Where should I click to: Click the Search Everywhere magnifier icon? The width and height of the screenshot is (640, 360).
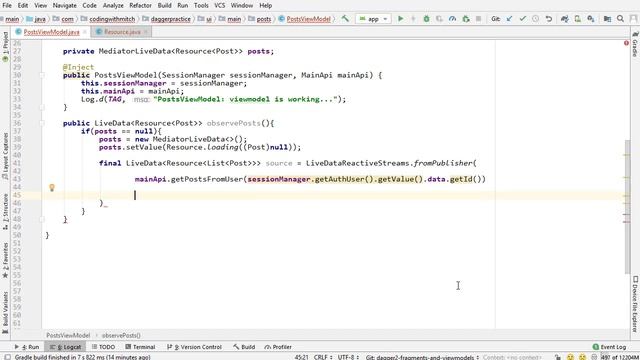(620, 19)
